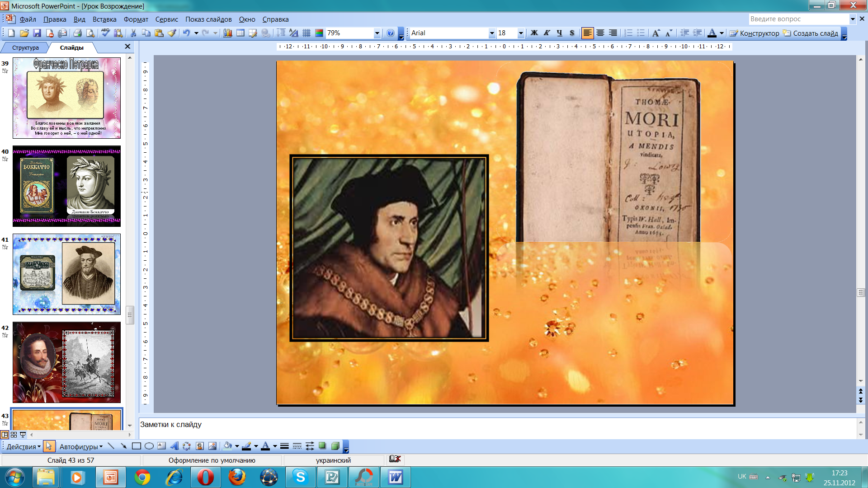The height and width of the screenshot is (488, 868).
Task: Copy the selection using the copy icon
Action: [x=146, y=33]
